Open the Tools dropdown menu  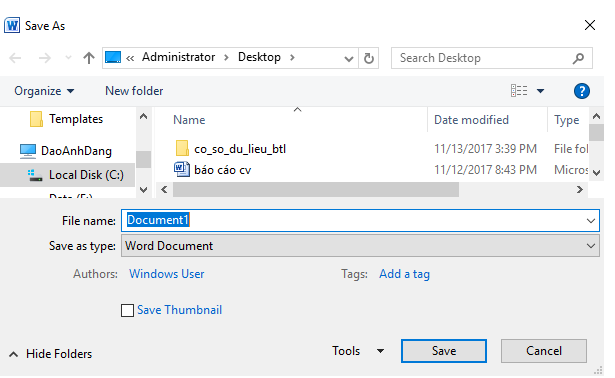click(x=358, y=351)
